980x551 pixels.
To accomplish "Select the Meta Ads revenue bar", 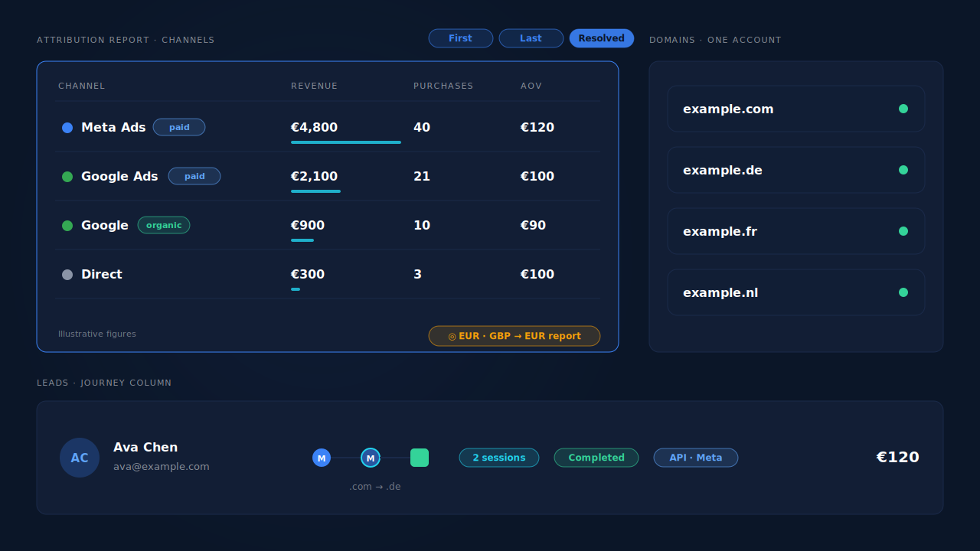I will coord(346,142).
